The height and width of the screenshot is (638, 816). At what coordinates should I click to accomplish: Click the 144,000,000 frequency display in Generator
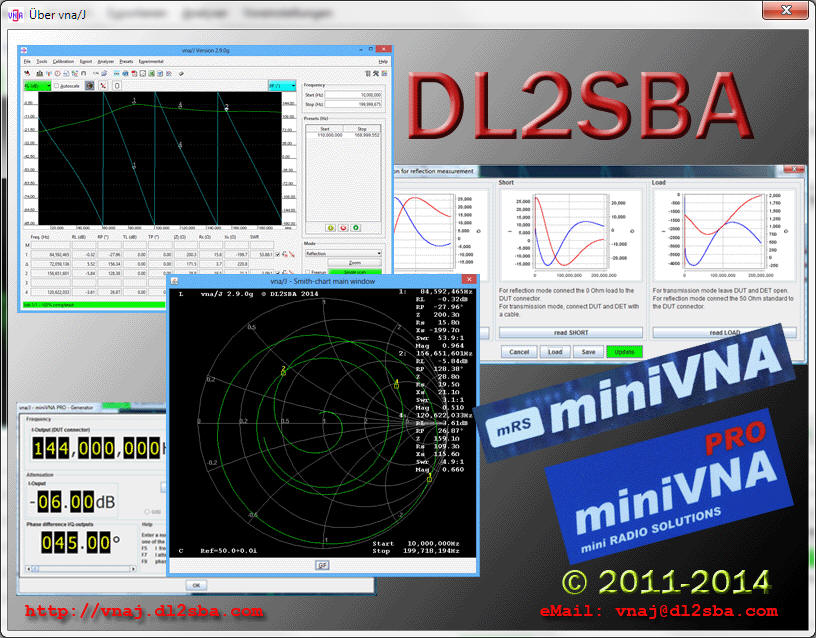(x=97, y=448)
